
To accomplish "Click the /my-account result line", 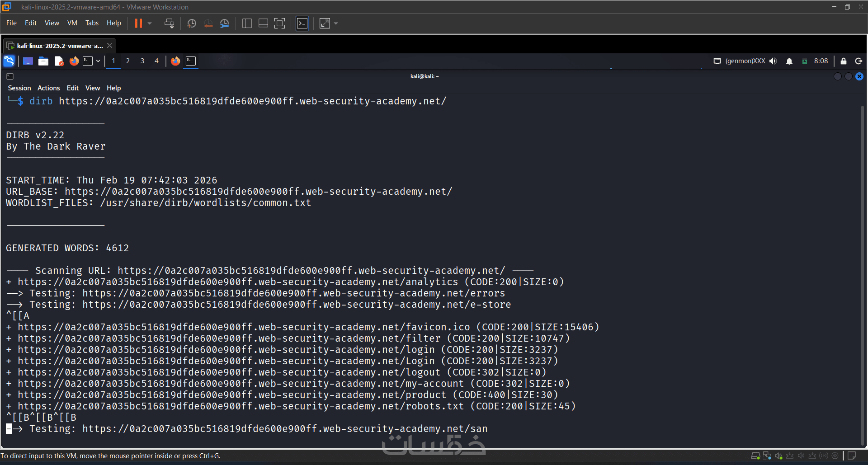I will pyautogui.click(x=288, y=384).
